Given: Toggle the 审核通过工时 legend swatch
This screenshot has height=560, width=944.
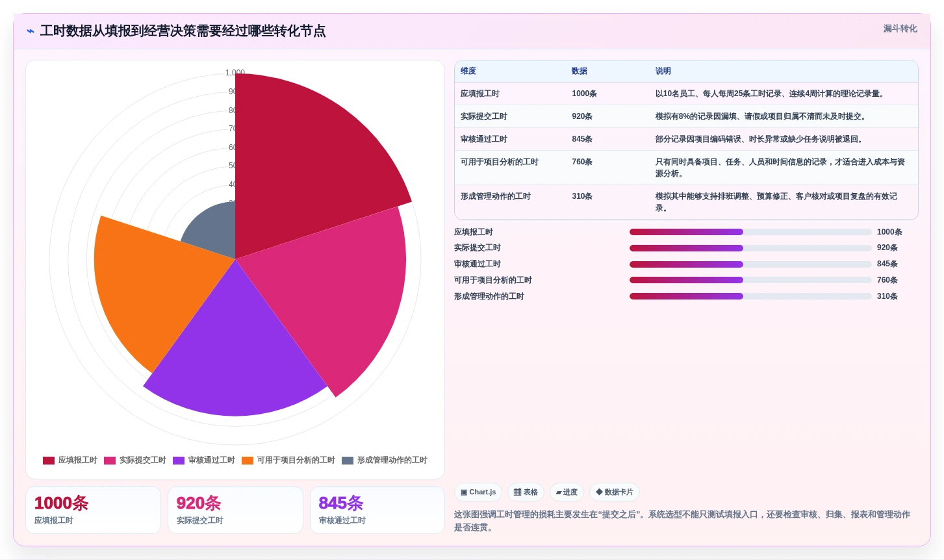Looking at the screenshot, I should [x=179, y=461].
